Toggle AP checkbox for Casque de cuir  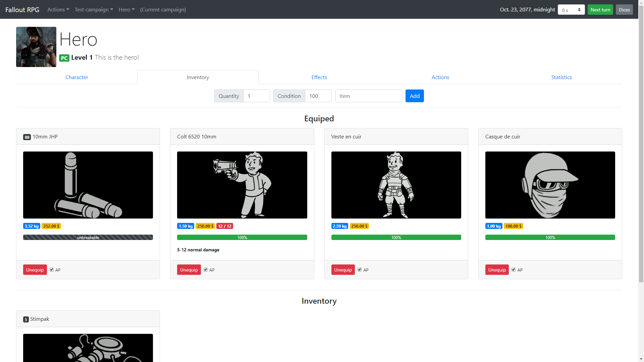coord(514,269)
